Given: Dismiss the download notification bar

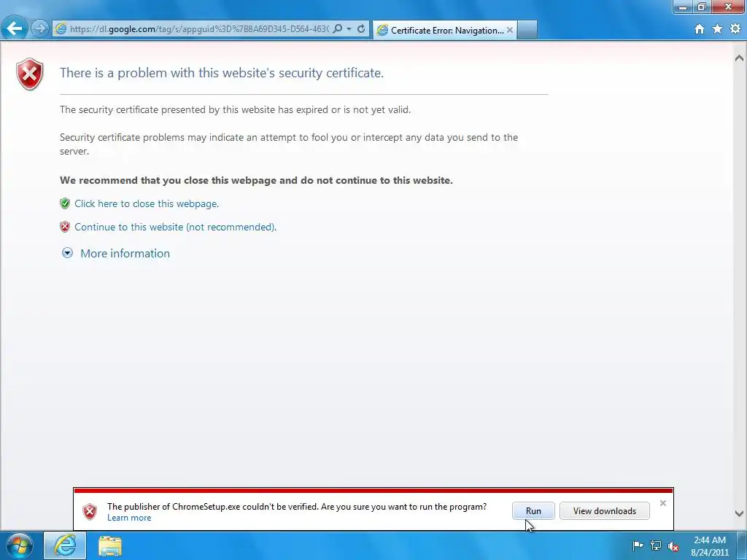Looking at the screenshot, I should tap(662, 503).
